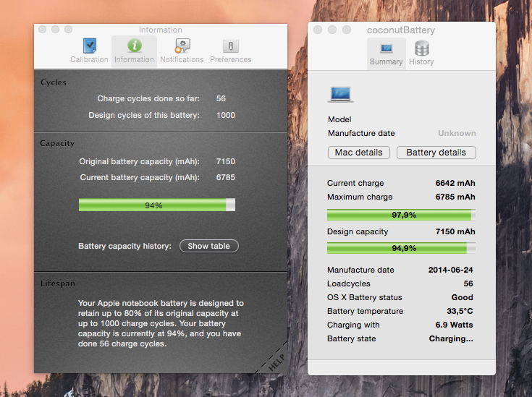
Task: Click the 'Current battery capacity (mAh):' label
Action: (140, 177)
